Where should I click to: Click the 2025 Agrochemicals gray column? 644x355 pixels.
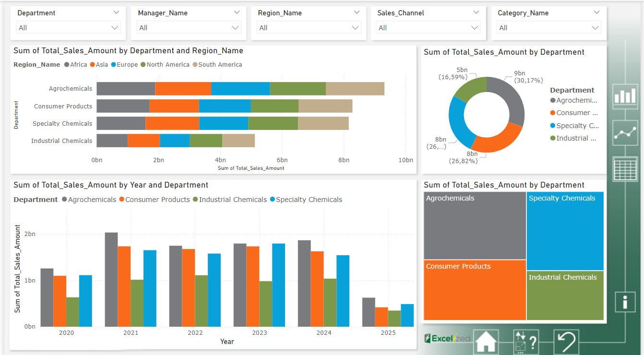point(369,312)
